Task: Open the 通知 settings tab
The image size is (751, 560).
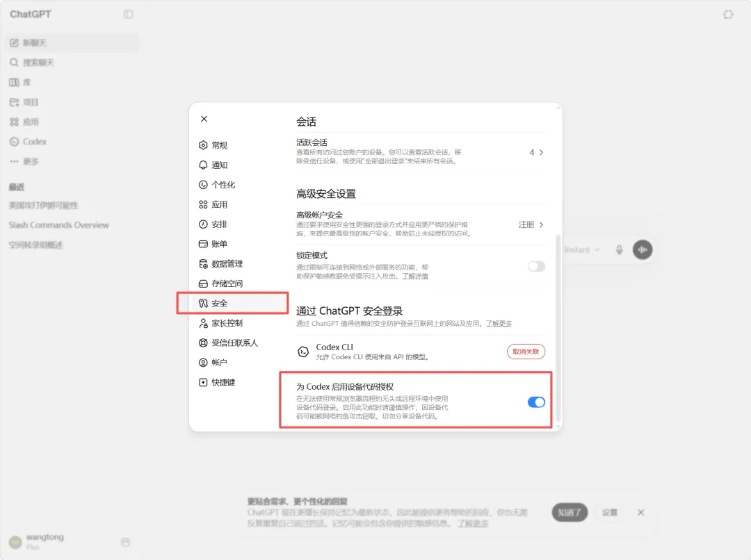Action: click(x=239, y=165)
